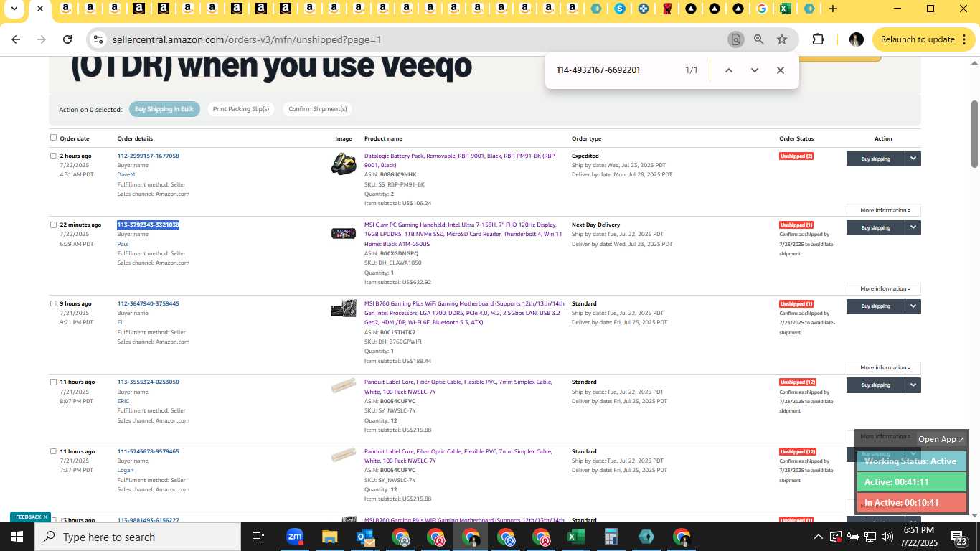Reload the Seller Central page
The width and height of the screenshot is (980, 551).
click(67, 39)
